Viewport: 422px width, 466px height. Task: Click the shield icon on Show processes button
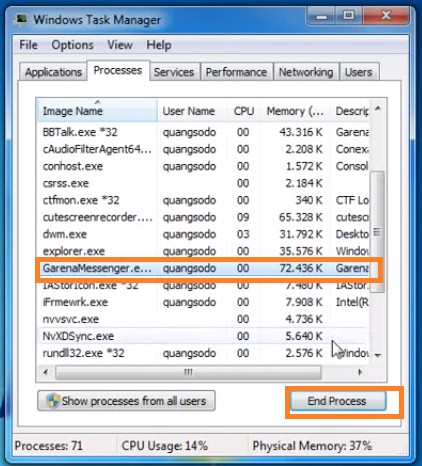(x=53, y=401)
